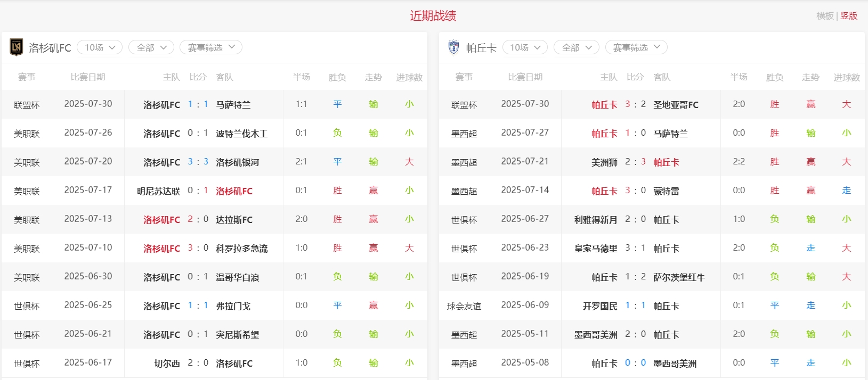Click the Los Angeles FC team logo

click(17, 47)
